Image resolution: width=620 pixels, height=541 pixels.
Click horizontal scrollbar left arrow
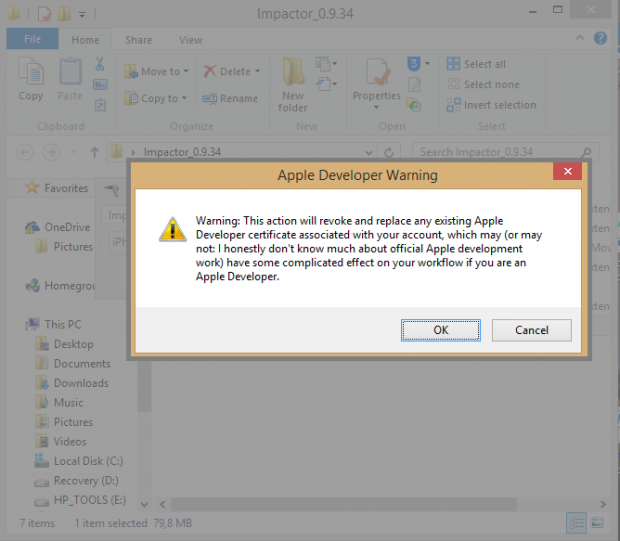coord(162,504)
